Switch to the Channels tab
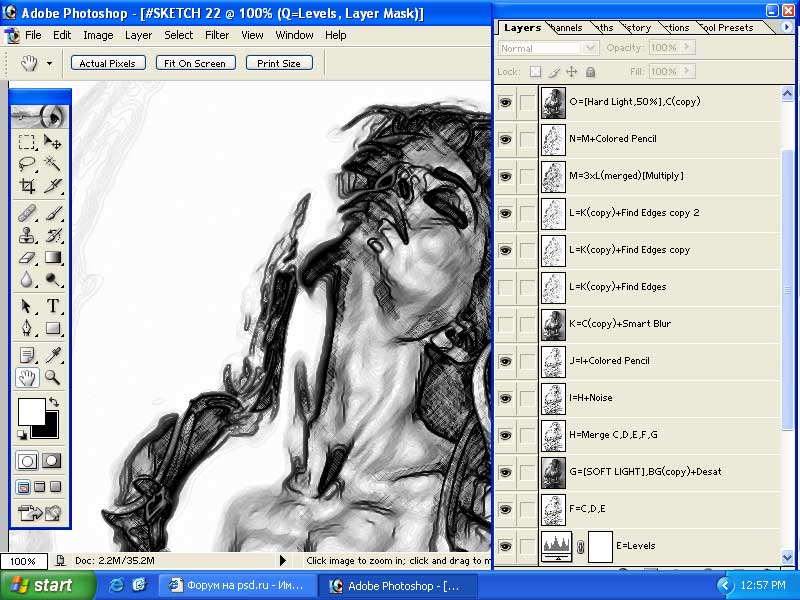The image size is (800, 600). (x=567, y=28)
